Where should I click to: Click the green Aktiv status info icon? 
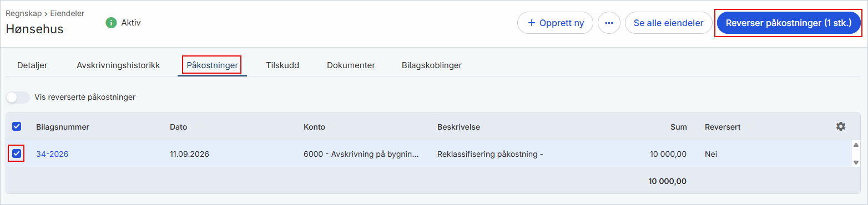(x=111, y=23)
